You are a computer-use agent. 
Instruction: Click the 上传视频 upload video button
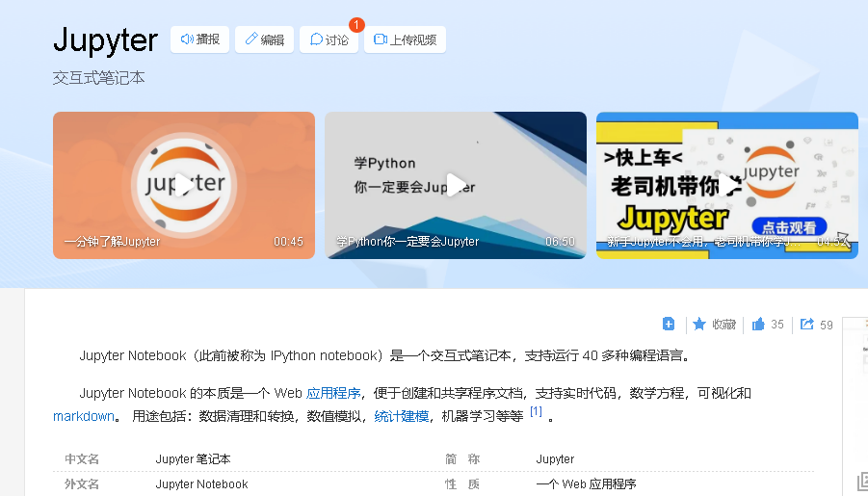[406, 39]
